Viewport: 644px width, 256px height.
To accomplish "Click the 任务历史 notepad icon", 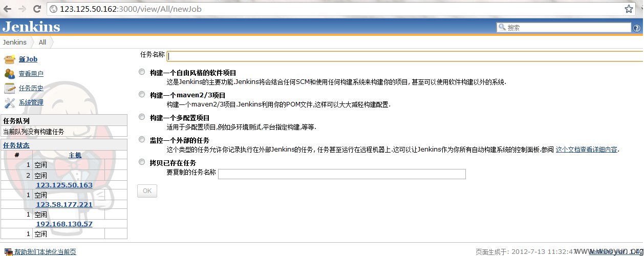I will (10, 88).
